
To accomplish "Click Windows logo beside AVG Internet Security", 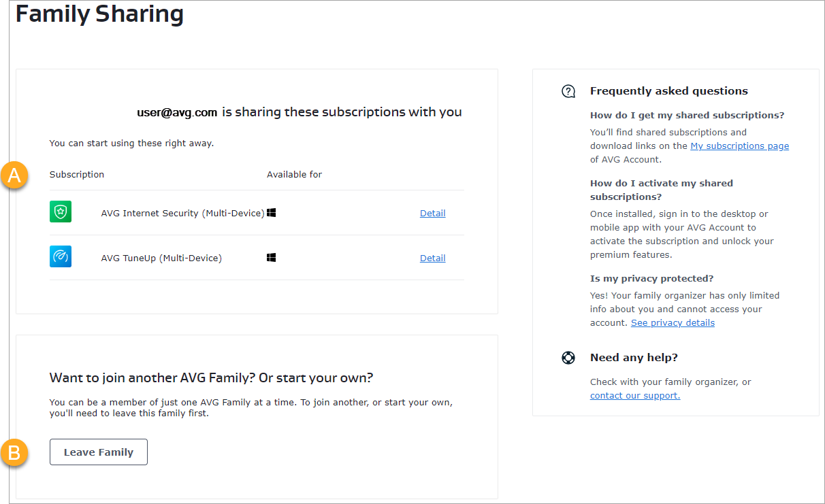I will (272, 213).
